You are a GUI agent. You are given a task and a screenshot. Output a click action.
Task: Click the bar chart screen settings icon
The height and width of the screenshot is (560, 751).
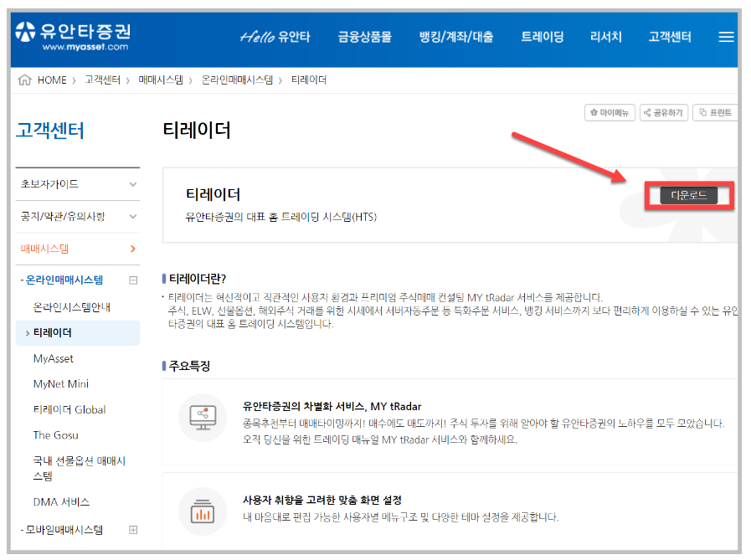pos(203,511)
